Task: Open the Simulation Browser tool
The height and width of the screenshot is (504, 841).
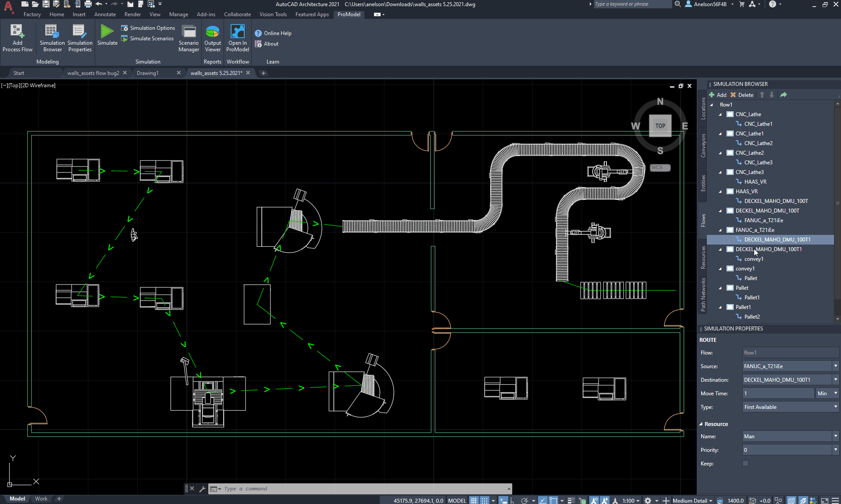Action: [x=52, y=37]
